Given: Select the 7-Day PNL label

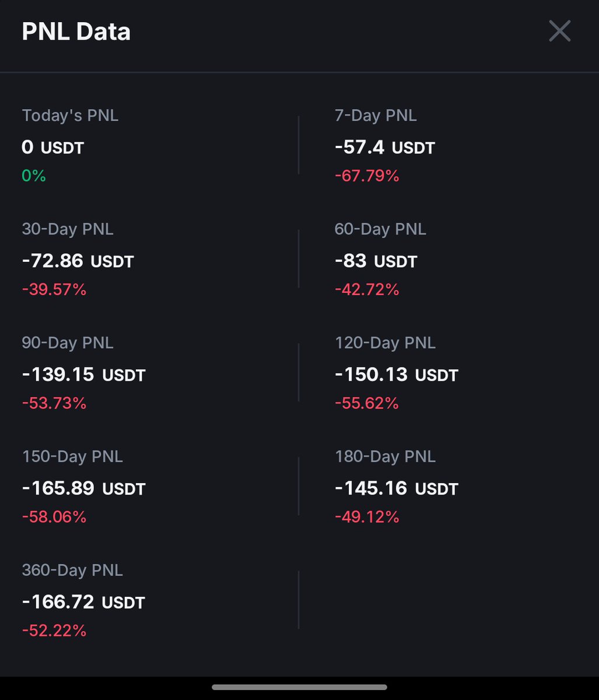Looking at the screenshot, I should [x=376, y=116].
